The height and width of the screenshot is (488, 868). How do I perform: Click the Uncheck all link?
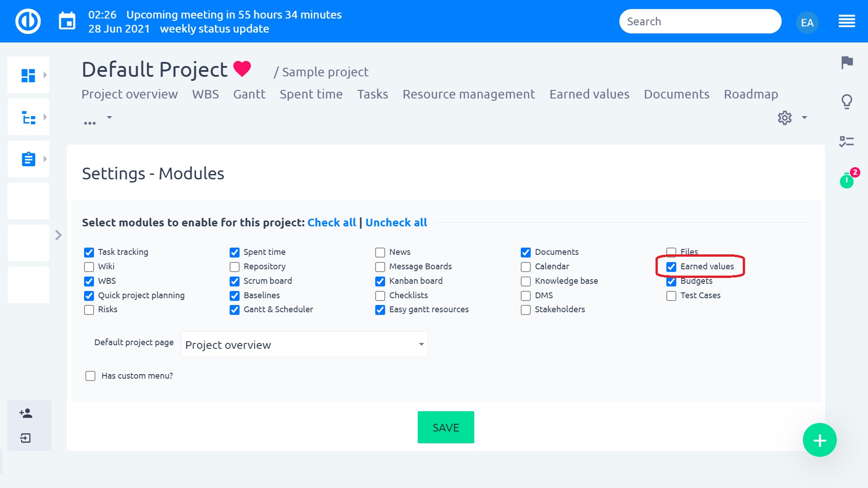click(x=396, y=222)
